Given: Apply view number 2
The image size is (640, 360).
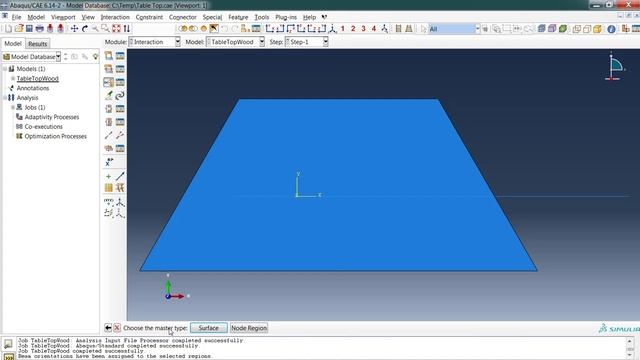Looking at the screenshot, I should [353, 29].
